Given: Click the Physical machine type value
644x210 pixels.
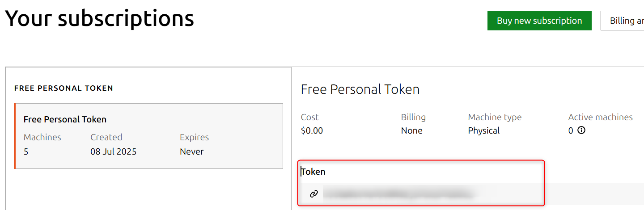Looking at the screenshot, I should (484, 130).
